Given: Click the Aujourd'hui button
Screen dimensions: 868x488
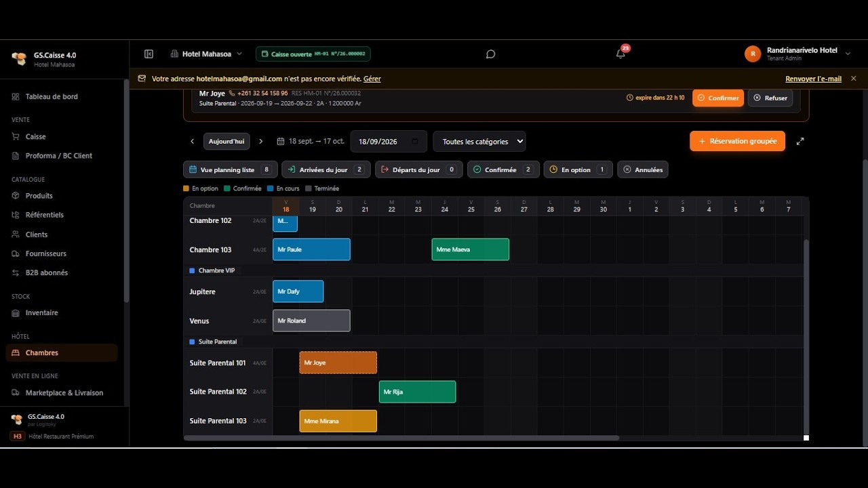Looking at the screenshot, I should click(226, 142).
